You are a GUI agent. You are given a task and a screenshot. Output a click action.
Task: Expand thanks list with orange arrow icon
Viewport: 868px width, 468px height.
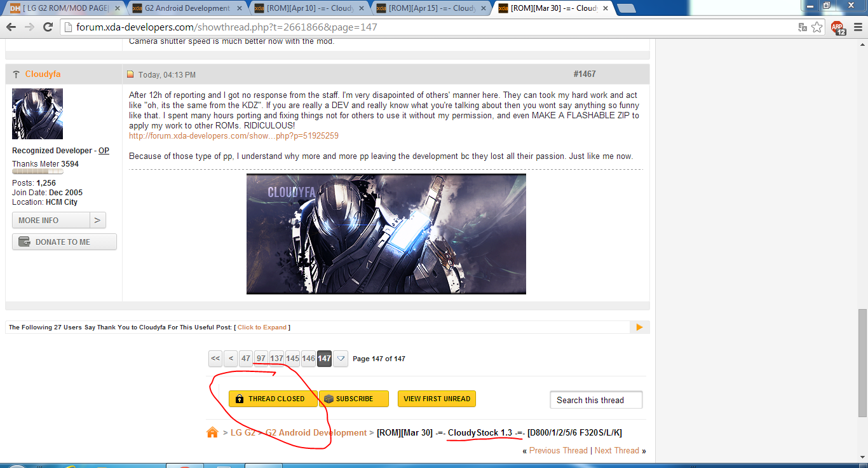point(639,327)
